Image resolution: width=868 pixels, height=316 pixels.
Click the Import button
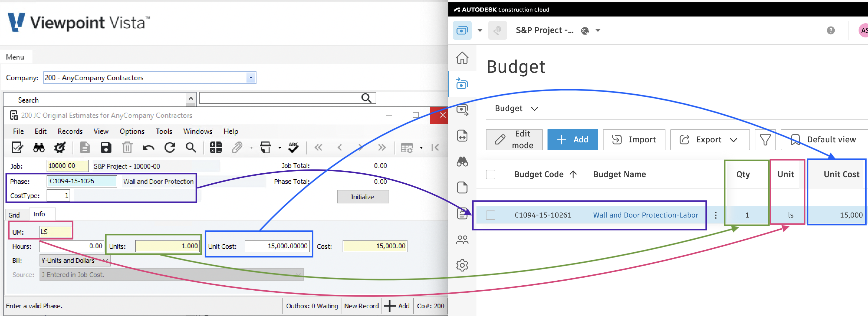point(634,140)
